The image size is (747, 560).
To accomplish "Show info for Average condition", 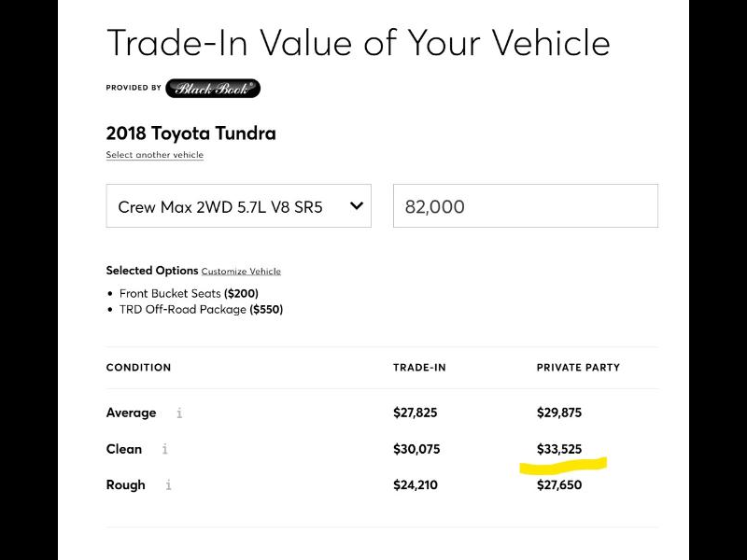I will [x=179, y=413].
